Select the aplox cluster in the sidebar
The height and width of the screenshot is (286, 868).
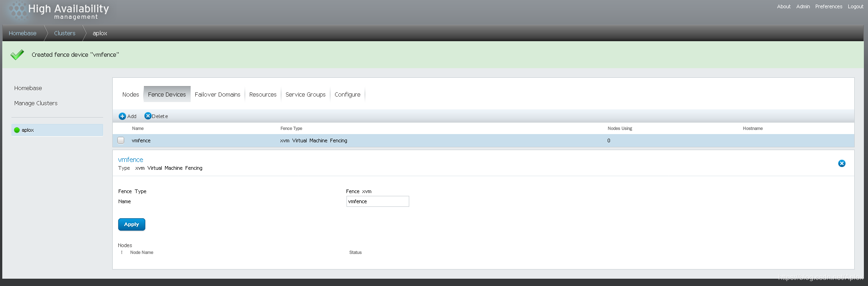point(57,130)
